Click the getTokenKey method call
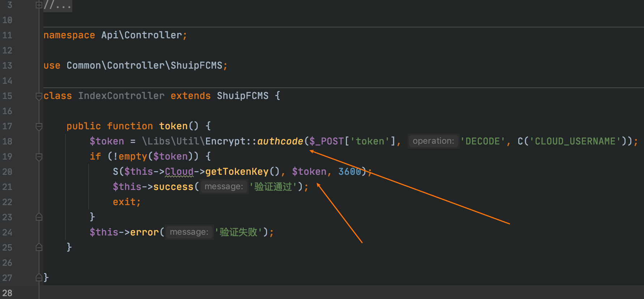The height and width of the screenshot is (299, 644). pyautogui.click(x=237, y=172)
